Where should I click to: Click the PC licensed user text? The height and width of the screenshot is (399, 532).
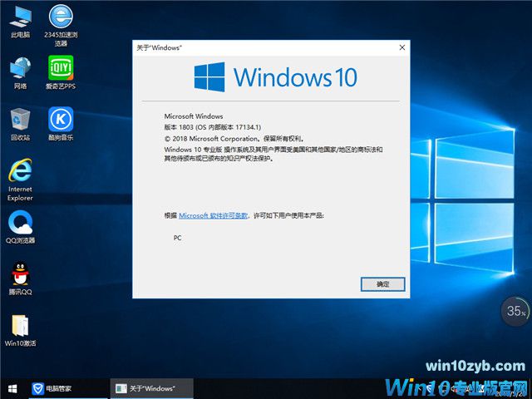tap(177, 238)
